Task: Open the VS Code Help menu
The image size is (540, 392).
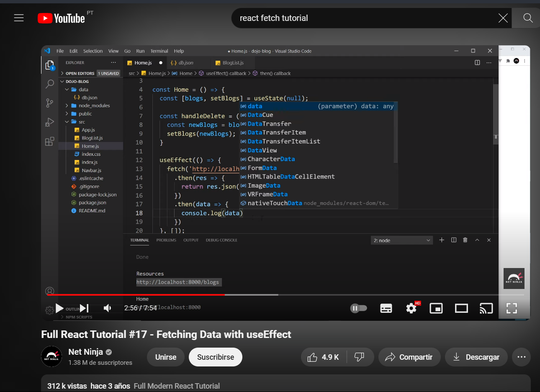Action: (x=179, y=51)
